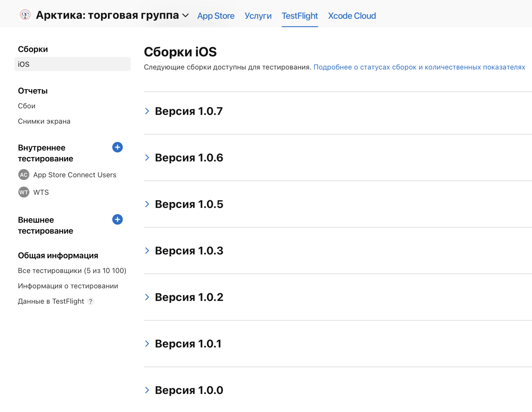This screenshot has height=412, width=532.
Task: Open Все тестировщики list
Action: click(x=72, y=271)
